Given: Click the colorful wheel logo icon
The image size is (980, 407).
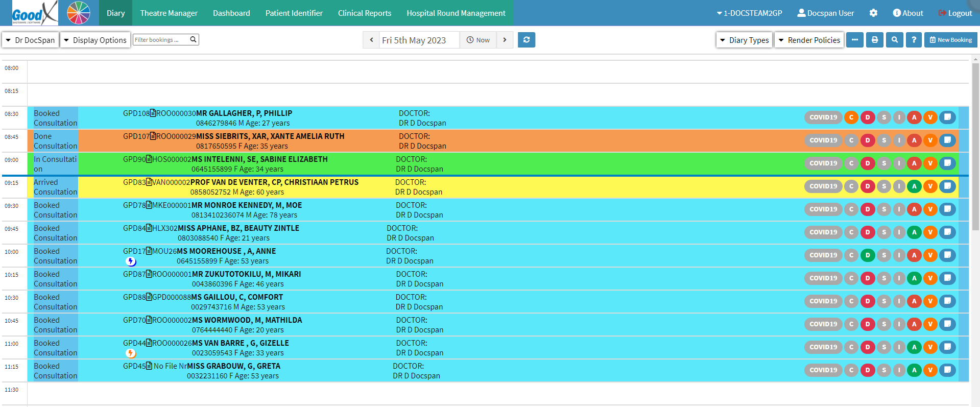Looking at the screenshot, I should [x=79, y=13].
